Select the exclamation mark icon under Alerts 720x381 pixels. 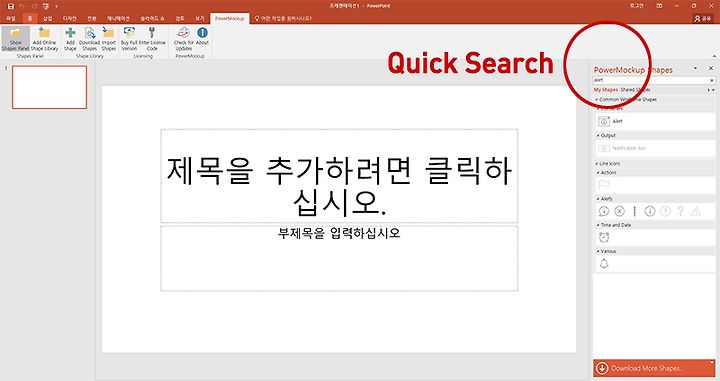tap(635, 211)
